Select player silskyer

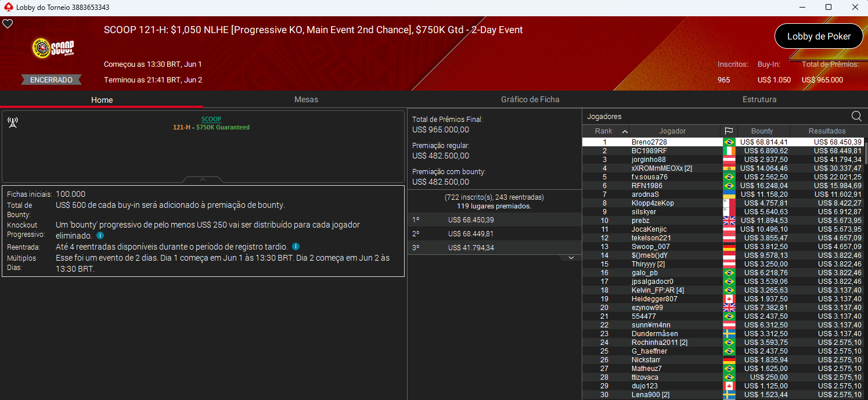coord(644,212)
